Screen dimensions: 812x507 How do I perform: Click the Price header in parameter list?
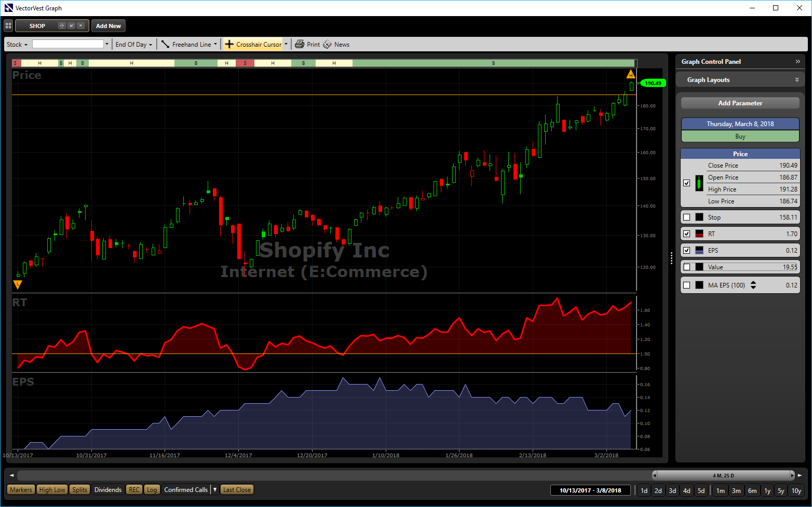[x=740, y=154]
